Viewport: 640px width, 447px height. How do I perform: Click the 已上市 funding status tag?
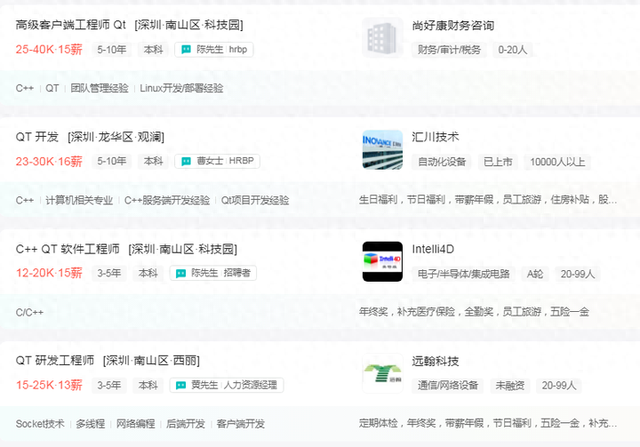point(498,162)
